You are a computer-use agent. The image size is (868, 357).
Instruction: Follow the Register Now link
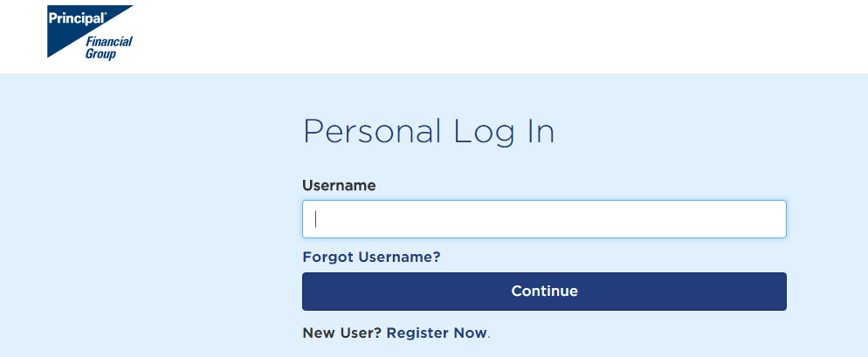point(437,333)
